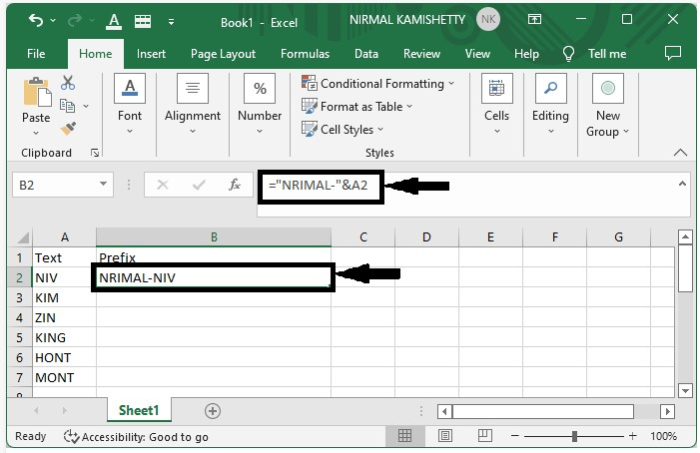Switch to Page Layout view button
The image size is (700, 453).
point(445,436)
